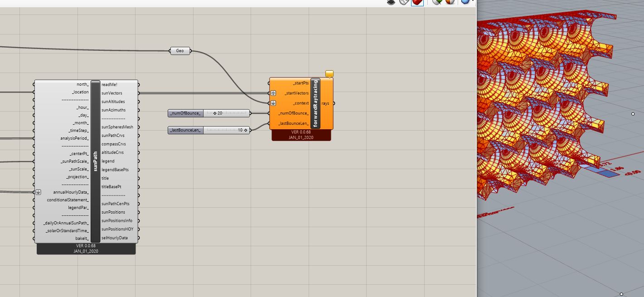Screen dimensions: 644x297
Task: Click the Geo geometry parameter capsule
Action: point(179,51)
